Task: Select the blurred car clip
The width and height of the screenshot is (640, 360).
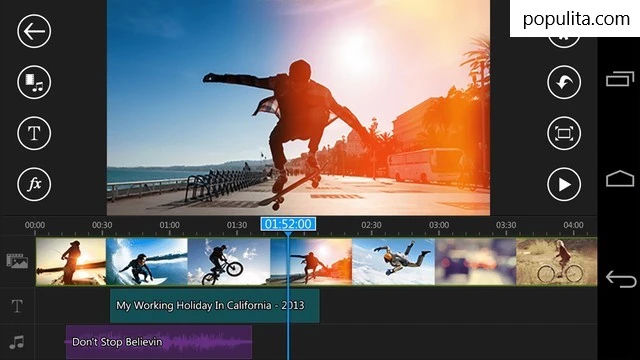Action: (x=476, y=262)
